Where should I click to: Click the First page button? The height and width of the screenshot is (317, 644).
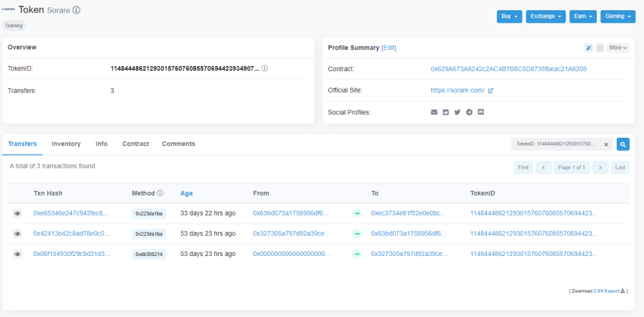523,167
